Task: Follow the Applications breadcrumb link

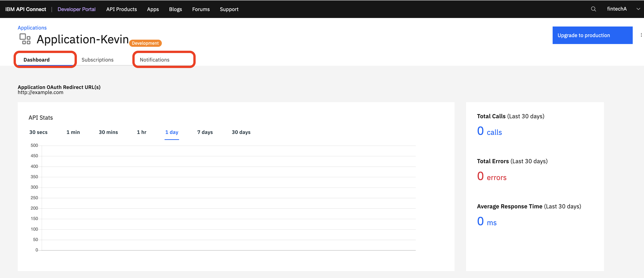Action: click(x=32, y=28)
